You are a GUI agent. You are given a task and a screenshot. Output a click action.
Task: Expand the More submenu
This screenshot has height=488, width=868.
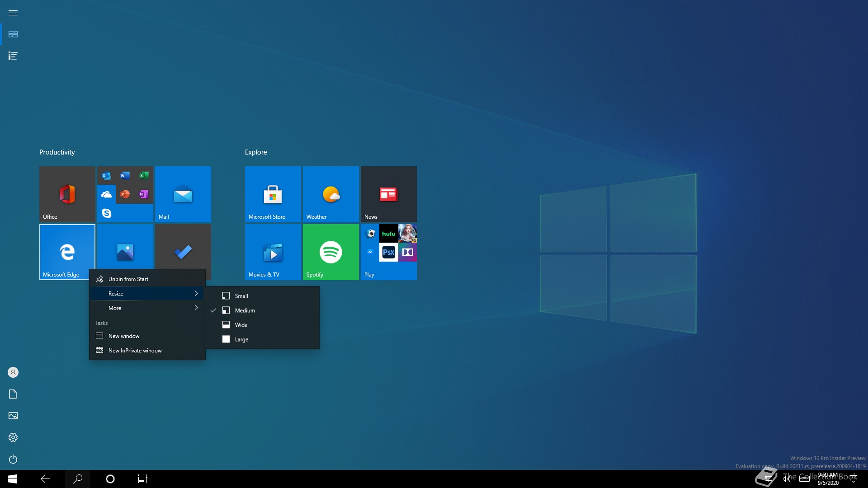tap(147, 308)
